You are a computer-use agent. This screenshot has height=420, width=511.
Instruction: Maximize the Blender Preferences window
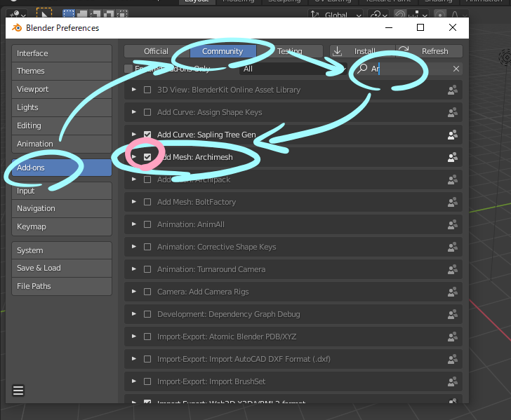point(420,27)
